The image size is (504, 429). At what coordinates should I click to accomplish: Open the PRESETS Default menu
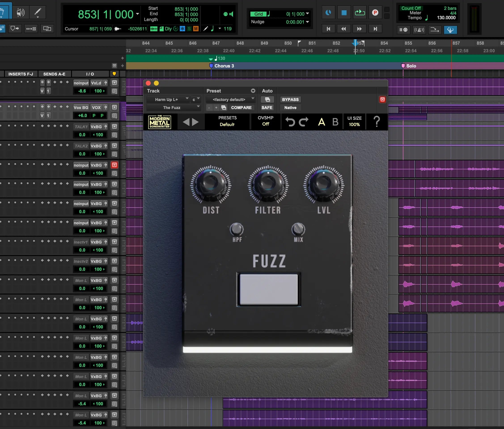click(227, 121)
